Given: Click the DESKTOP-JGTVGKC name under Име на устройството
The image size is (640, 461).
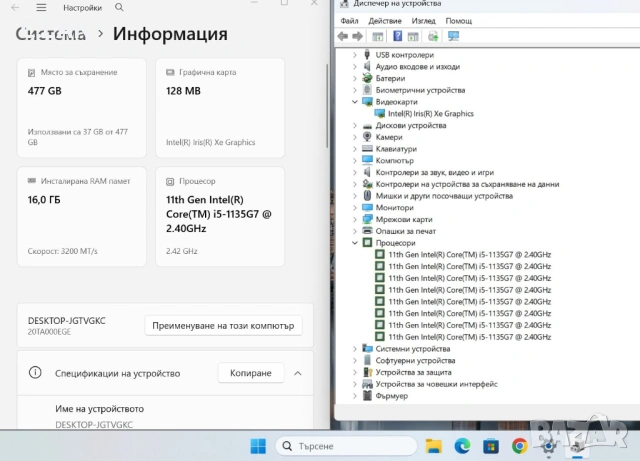Looking at the screenshot, I should point(94,425).
